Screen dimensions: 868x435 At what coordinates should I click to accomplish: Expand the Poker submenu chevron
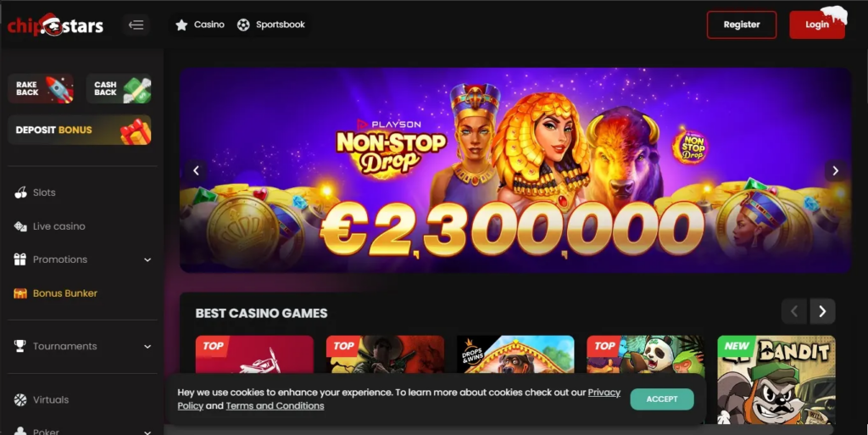147,432
